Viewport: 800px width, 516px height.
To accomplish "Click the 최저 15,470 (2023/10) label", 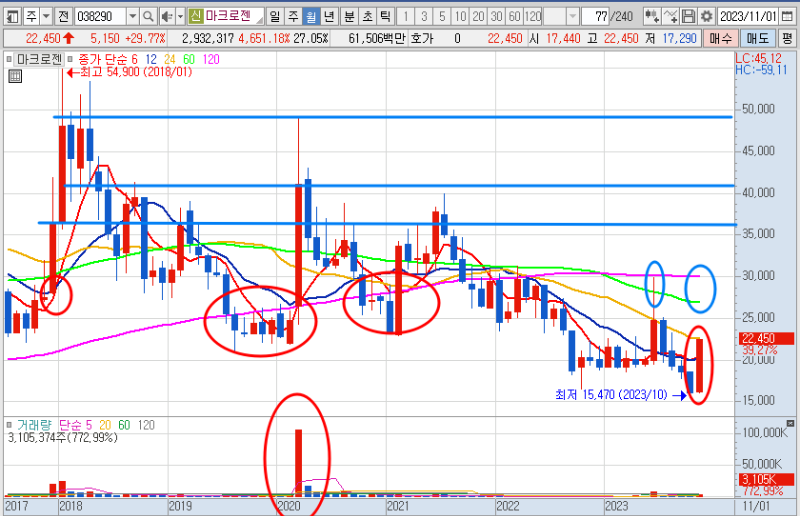I will (611, 395).
